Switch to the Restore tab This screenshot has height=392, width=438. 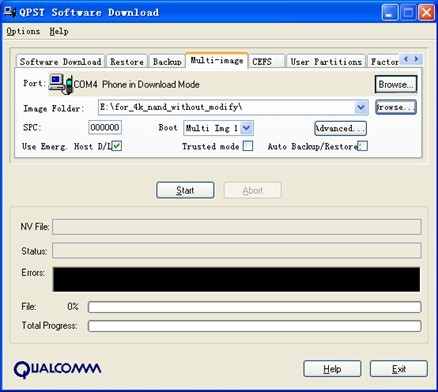click(x=127, y=62)
